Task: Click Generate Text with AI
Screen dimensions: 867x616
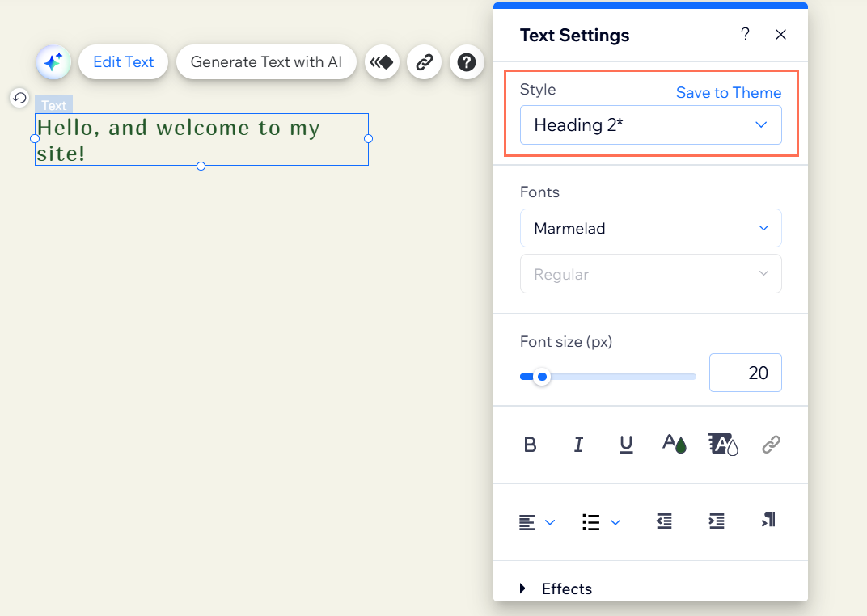Action: (x=266, y=62)
